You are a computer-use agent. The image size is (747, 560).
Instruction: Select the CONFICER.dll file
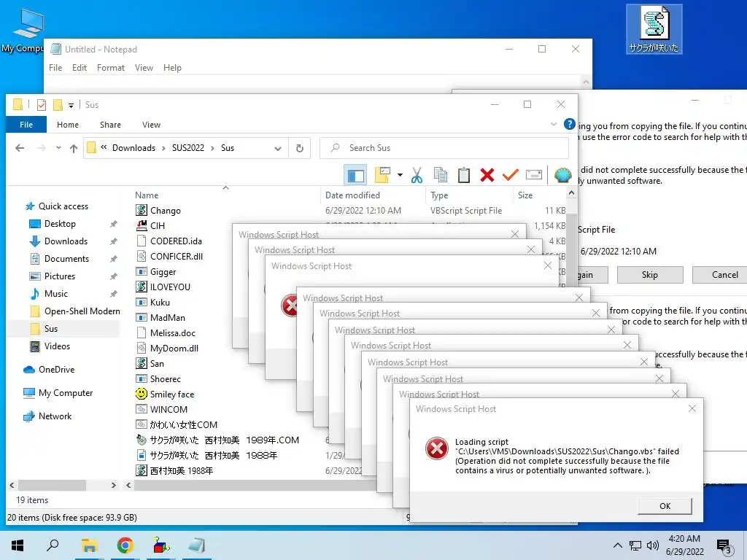tap(177, 257)
